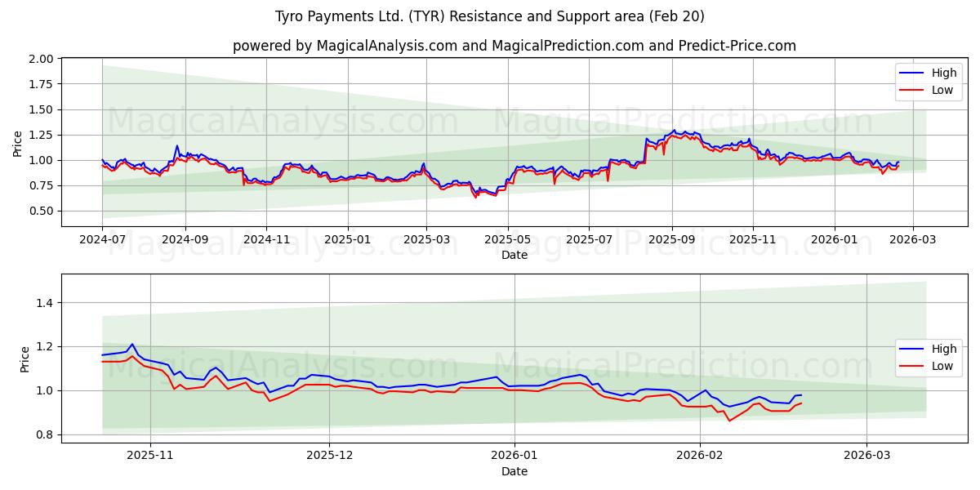Viewport: 980px width, 490px height.
Task: Click the top chart x-axis label 2026-03
Action: tap(913, 241)
